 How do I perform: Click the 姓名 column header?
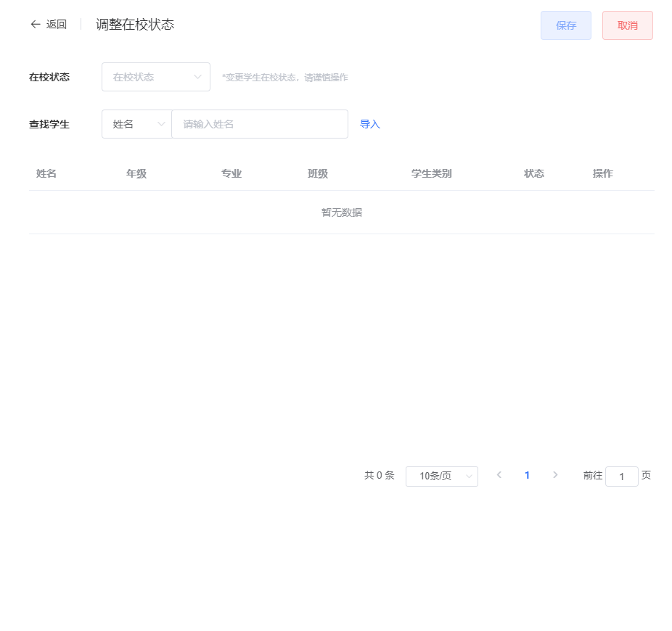pyautogui.click(x=46, y=173)
